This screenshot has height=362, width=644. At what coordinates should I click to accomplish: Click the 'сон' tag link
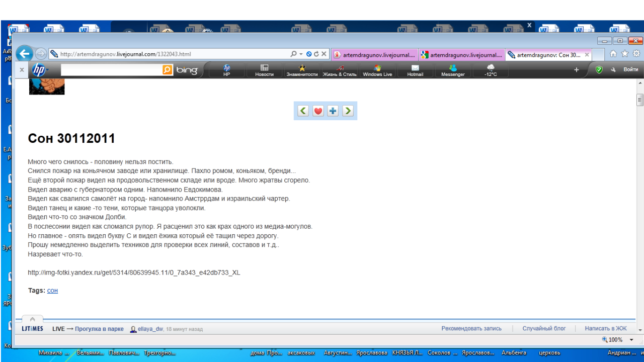tap(52, 291)
